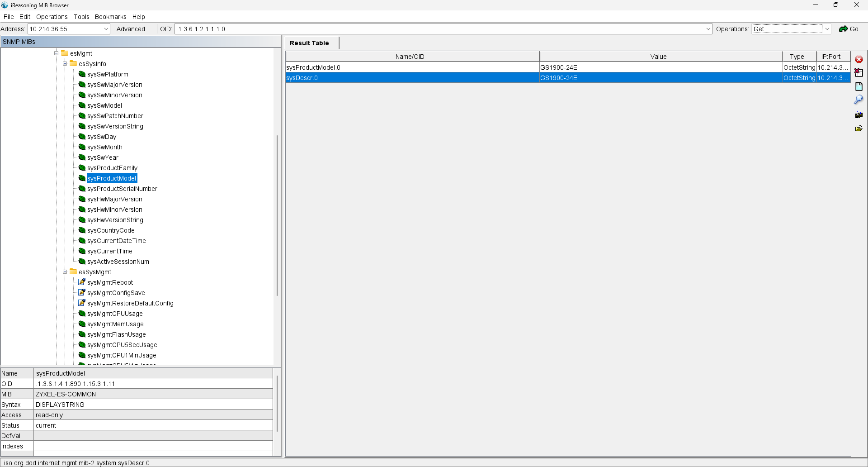Click the Advanced... button
The height and width of the screenshot is (467, 868).
(133, 29)
